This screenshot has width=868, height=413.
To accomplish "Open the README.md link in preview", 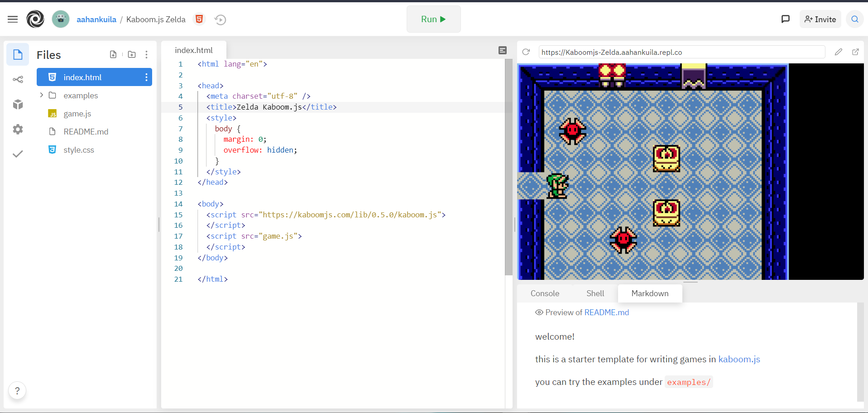I will 607,312.
